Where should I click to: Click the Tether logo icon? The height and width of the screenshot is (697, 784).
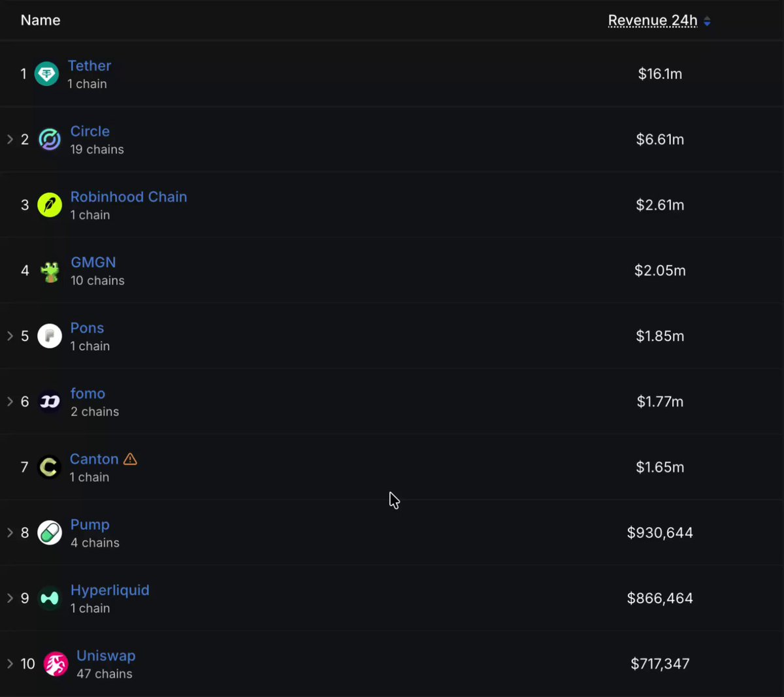[x=46, y=74]
